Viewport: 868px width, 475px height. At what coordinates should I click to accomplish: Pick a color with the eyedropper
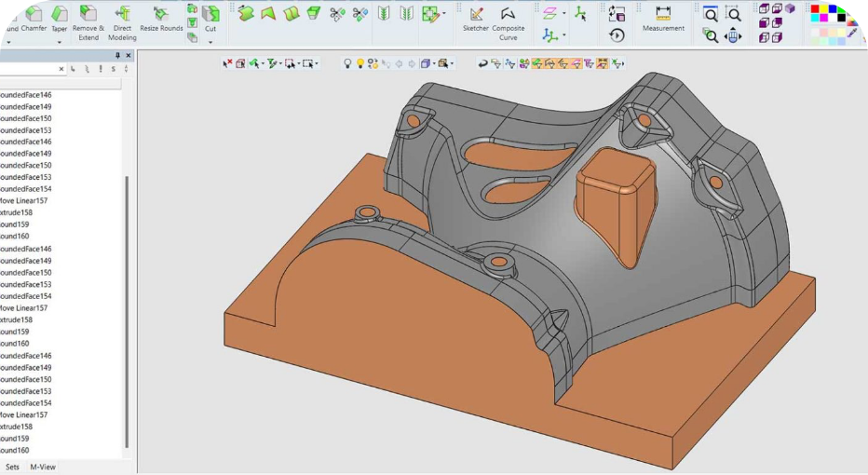point(852,34)
